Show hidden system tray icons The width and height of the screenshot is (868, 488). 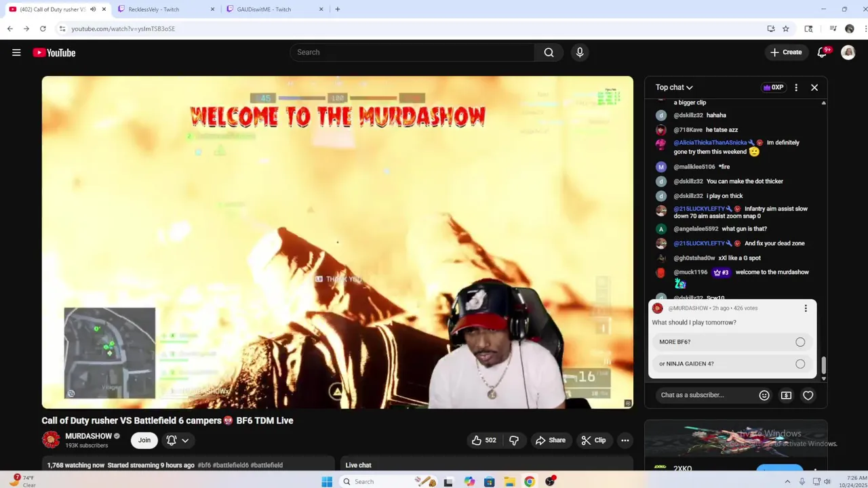tap(787, 481)
